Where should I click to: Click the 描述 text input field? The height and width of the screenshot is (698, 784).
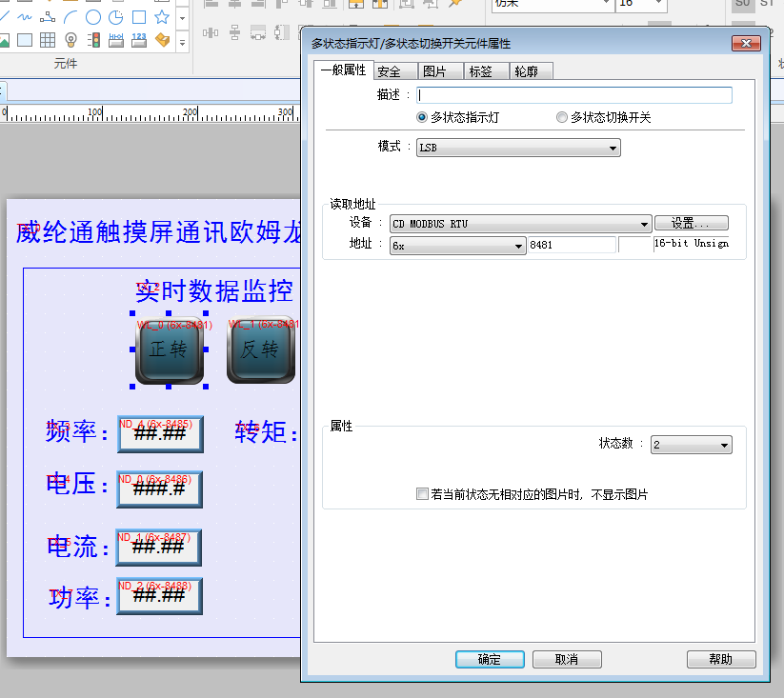[574, 95]
